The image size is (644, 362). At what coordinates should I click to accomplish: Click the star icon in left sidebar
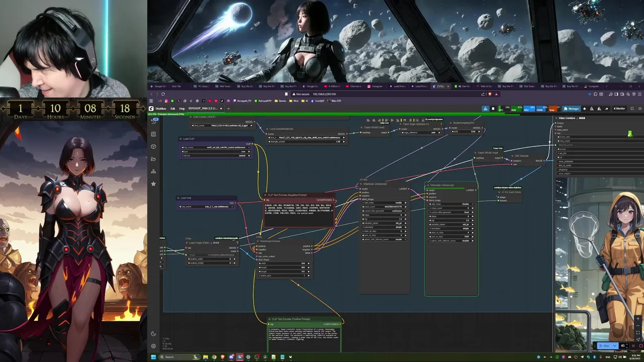click(153, 184)
